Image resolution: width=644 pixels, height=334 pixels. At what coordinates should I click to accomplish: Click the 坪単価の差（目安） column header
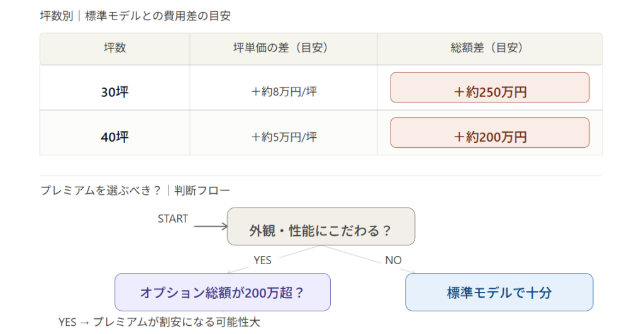pyautogui.click(x=283, y=48)
